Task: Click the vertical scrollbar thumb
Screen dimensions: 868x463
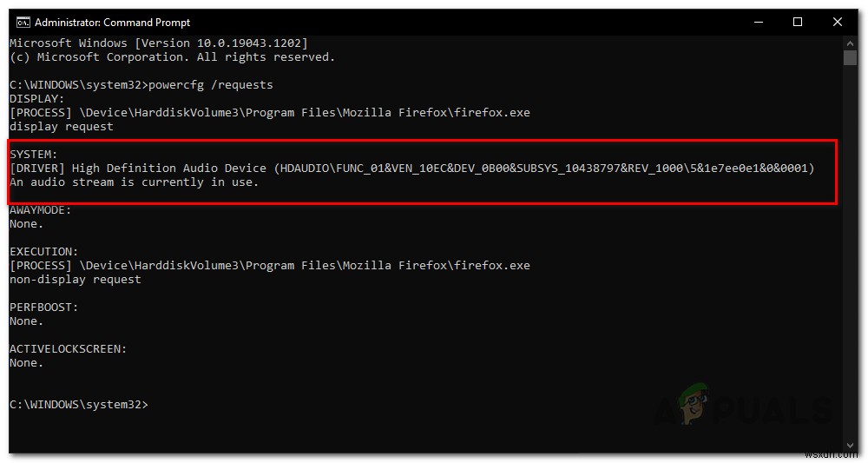Action: click(x=850, y=57)
